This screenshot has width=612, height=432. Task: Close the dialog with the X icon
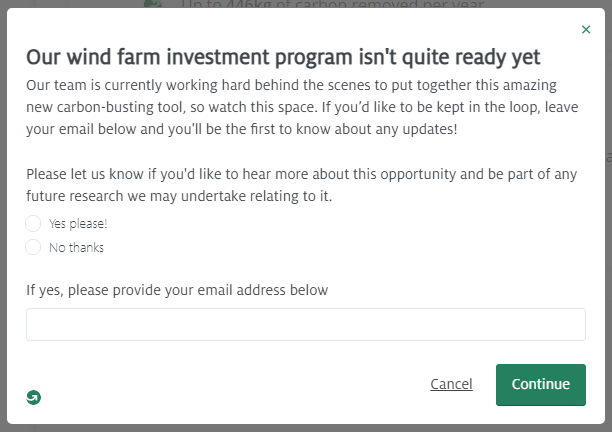[586, 30]
